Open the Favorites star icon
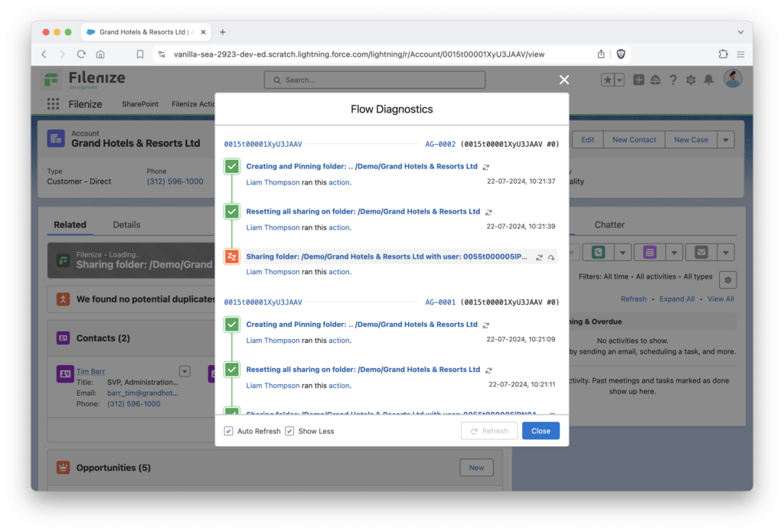 coord(607,80)
